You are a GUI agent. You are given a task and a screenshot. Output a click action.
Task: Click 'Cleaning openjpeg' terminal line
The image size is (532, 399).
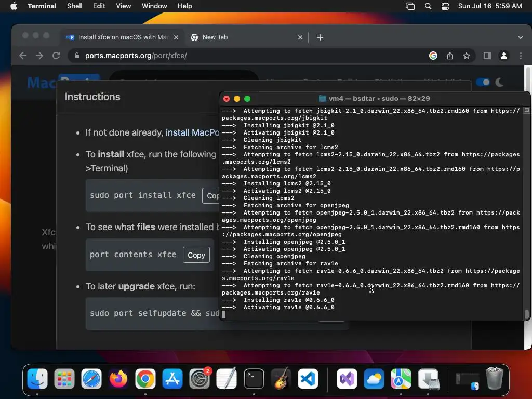click(263, 256)
